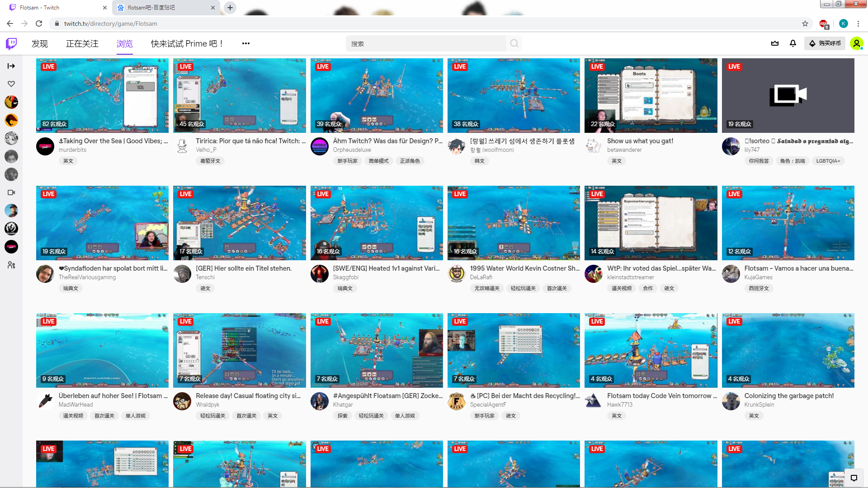Image resolution: width=868 pixels, height=488 pixels.
Task: Open the murderbits channel link
Action: click(x=72, y=150)
